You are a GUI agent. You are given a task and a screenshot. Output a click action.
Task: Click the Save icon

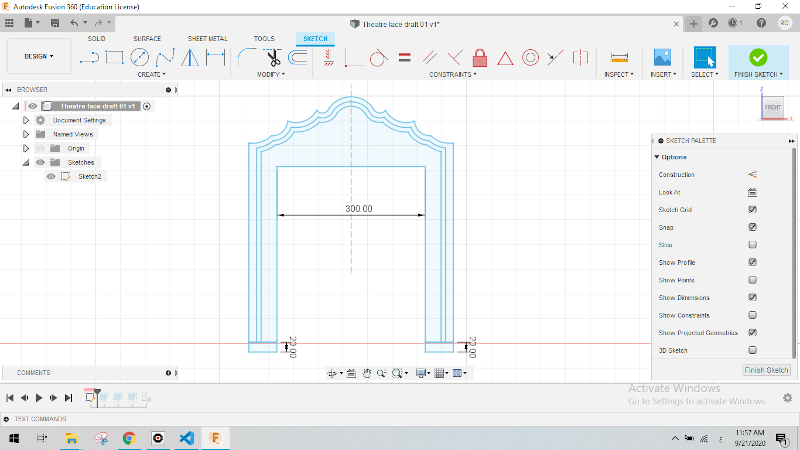point(55,23)
